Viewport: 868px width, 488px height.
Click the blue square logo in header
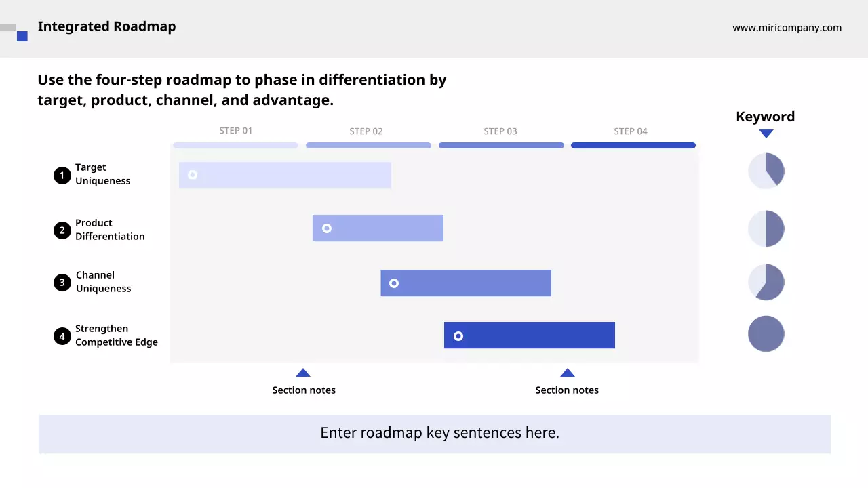pos(22,36)
